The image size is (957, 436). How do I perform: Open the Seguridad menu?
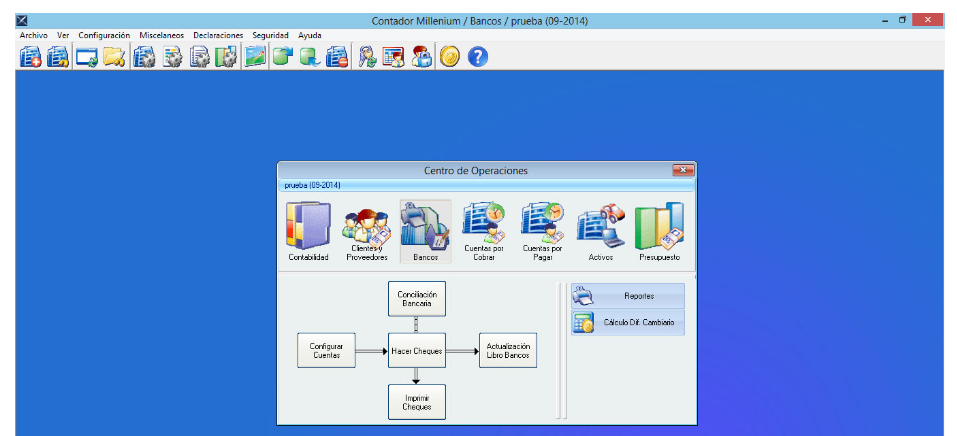pyautogui.click(x=270, y=35)
